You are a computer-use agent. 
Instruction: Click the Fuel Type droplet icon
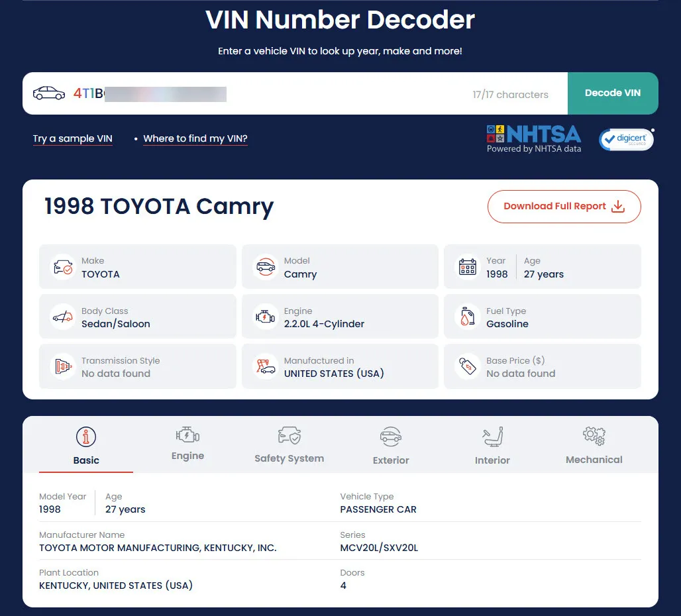click(x=467, y=316)
